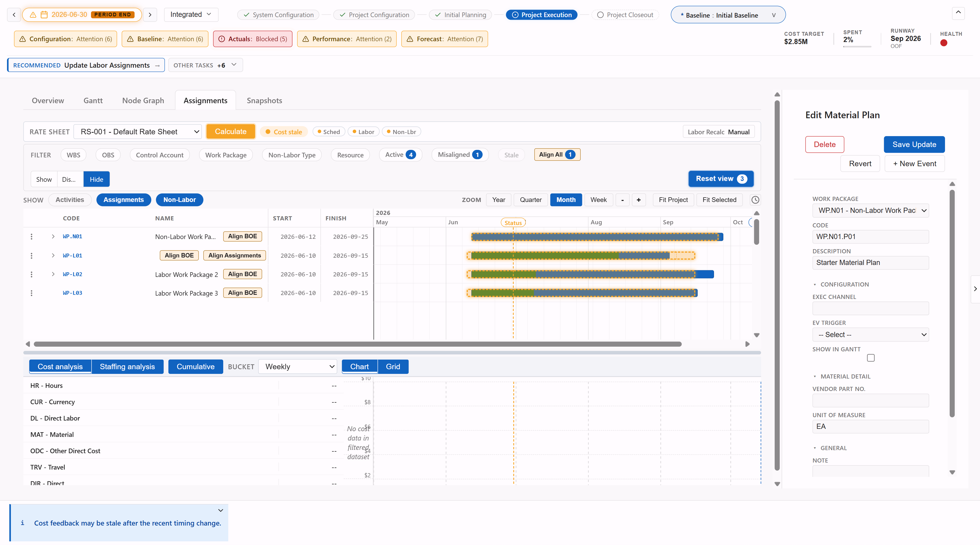Switch to the Node Graph tab
This screenshot has width=980, height=545.
click(143, 101)
